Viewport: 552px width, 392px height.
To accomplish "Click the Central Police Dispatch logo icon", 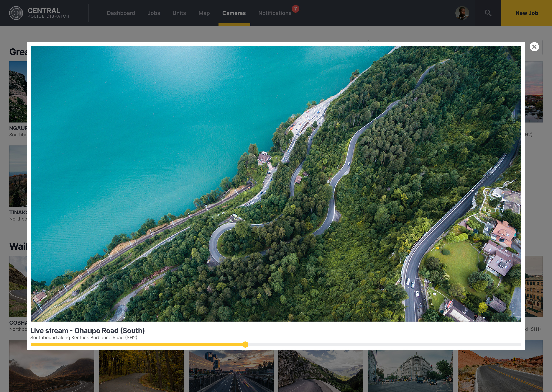I will [16, 13].
